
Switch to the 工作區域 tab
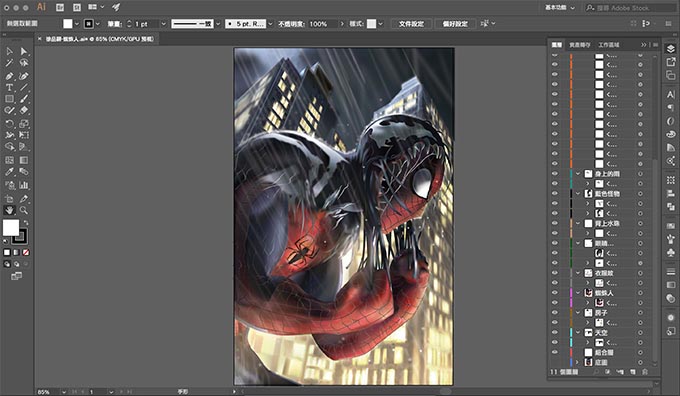click(x=608, y=45)
